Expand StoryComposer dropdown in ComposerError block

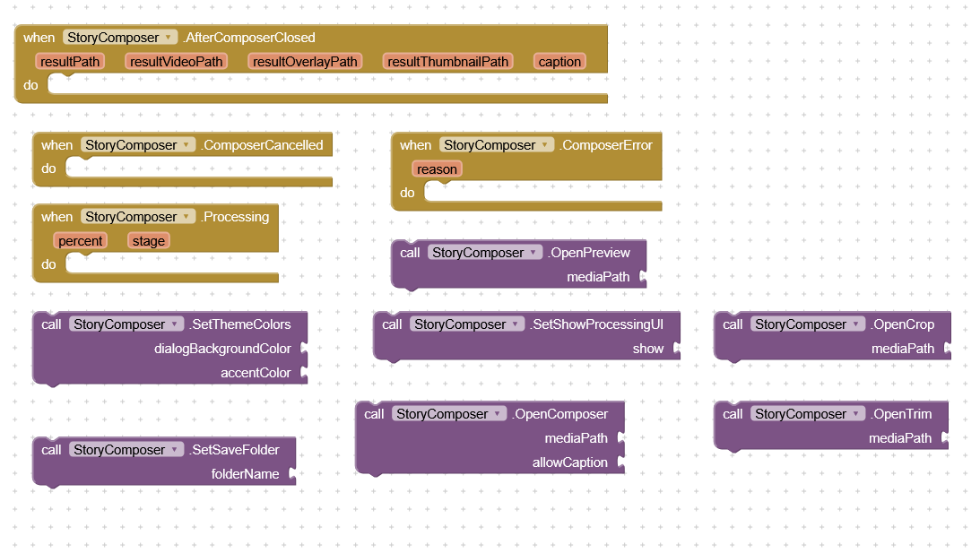pos(497,145)
